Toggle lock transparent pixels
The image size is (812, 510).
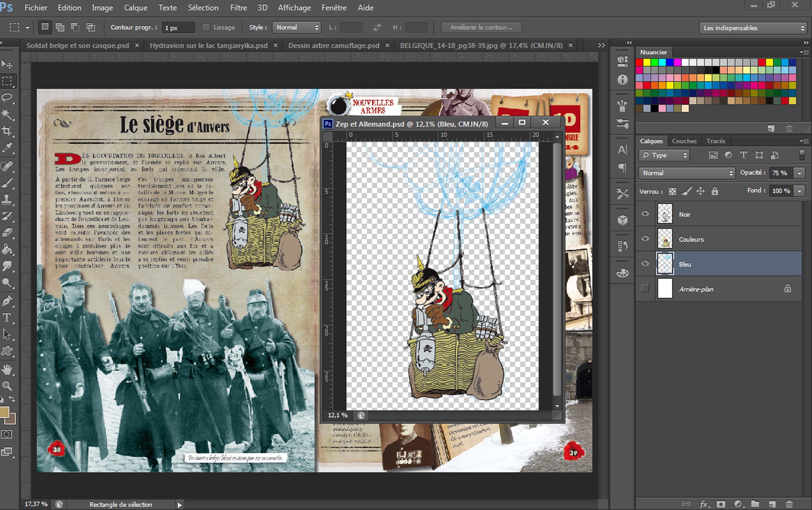(672, 191)
